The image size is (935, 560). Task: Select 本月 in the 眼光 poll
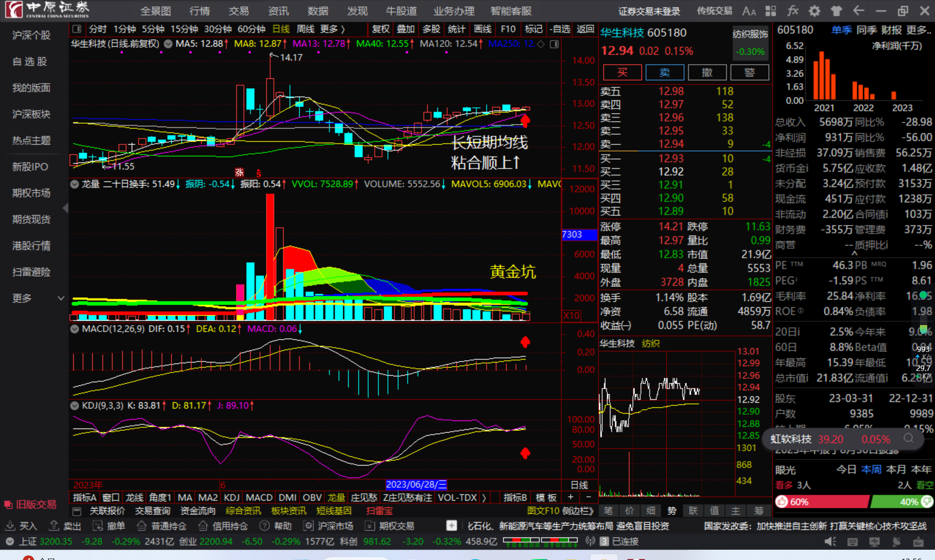(896, 469)
